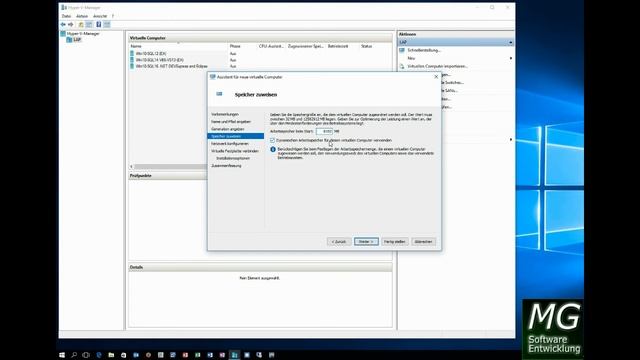Image resolution: width=640 pixels, height=360 pixels.
Task: Click the Zugewiesener Speicher column header
Action: (306, 47)
